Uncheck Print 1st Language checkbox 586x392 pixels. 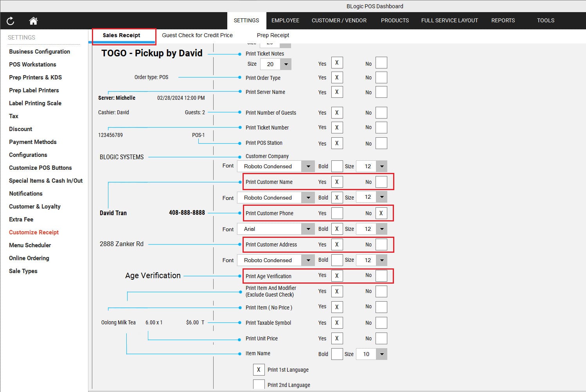click(x=259, y=370)
